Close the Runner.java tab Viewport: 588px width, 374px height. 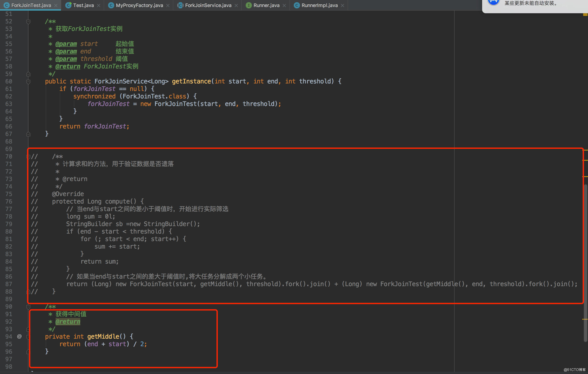pos(284,5)
